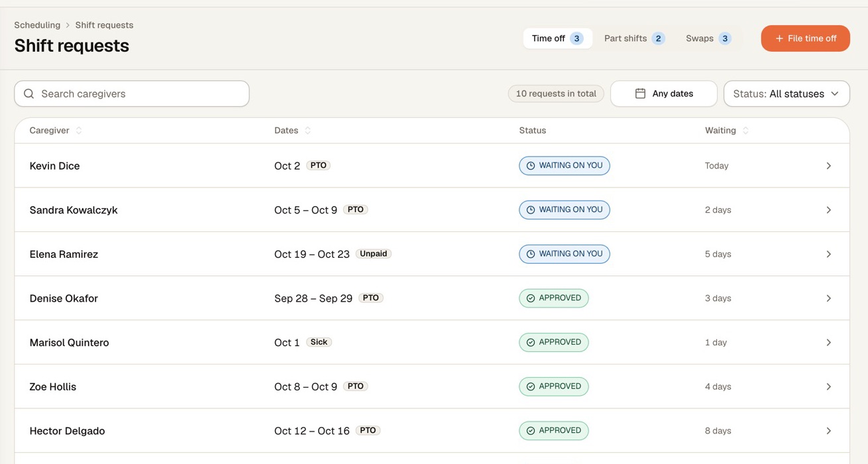Open Elena Ramirez's request via row chevron
The image size is (868, 464).
(x=828, y=254)
